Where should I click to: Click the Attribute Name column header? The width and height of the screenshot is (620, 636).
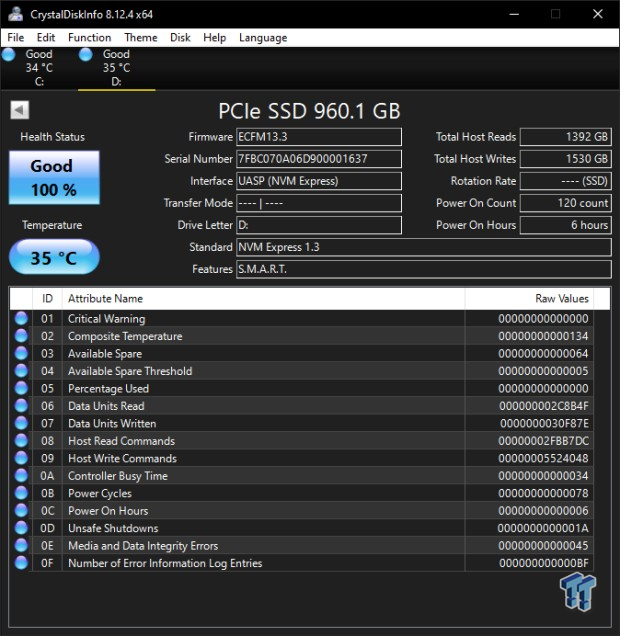264,299
